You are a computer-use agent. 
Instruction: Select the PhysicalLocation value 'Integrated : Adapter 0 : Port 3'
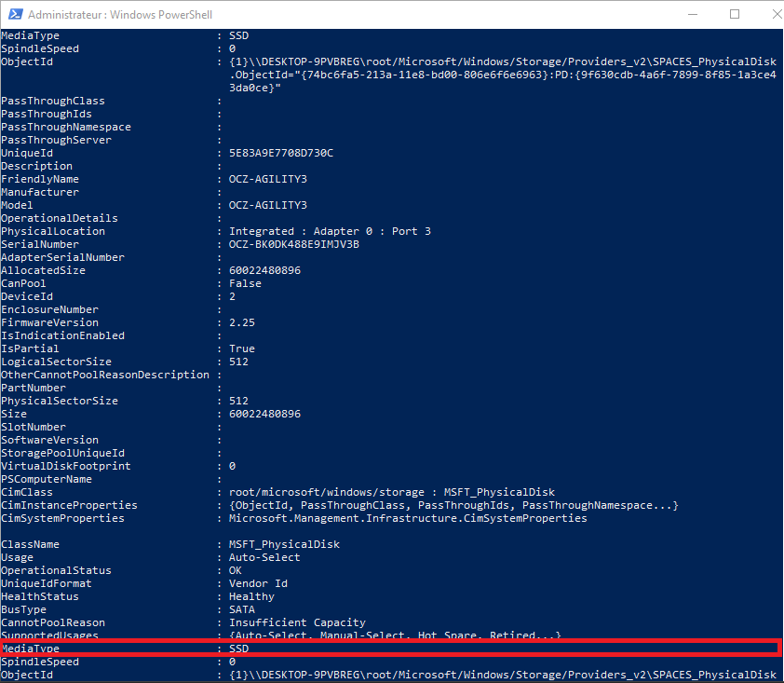tap(330, 231)
